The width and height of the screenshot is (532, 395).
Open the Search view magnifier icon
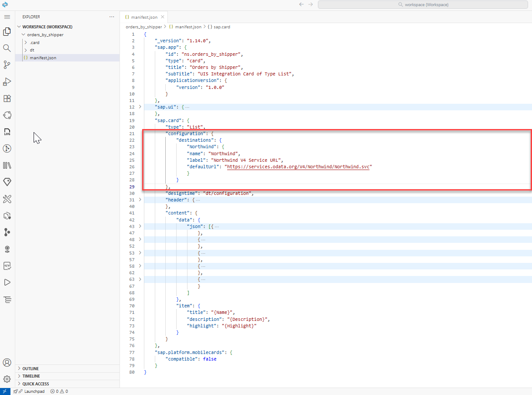(7, 48)
